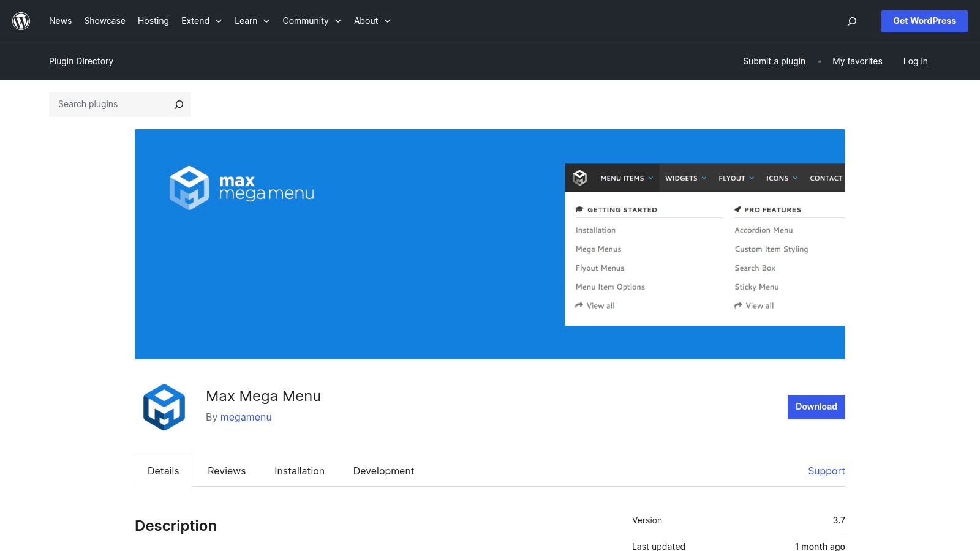The width and height of the screenshot is (980, 551).
Task: Expand the Extend dropdown
Action: pyautogui.click(x=201, y=20)
